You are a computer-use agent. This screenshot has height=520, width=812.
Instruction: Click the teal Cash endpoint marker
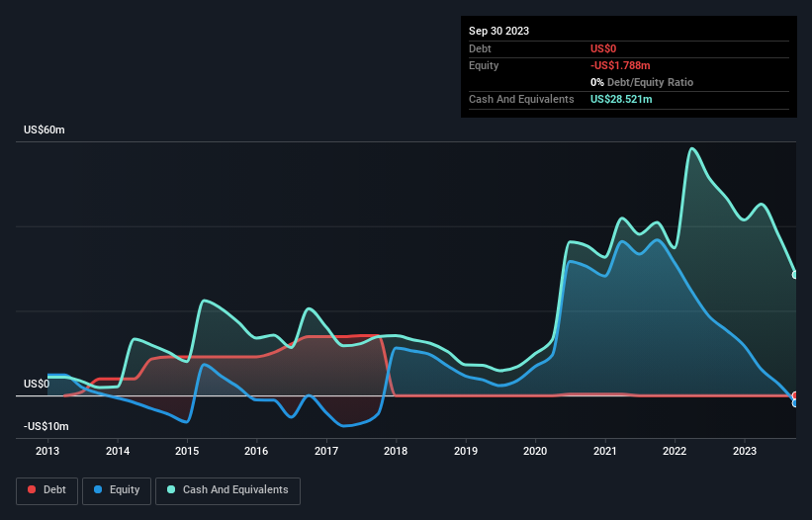pos(795,275)
